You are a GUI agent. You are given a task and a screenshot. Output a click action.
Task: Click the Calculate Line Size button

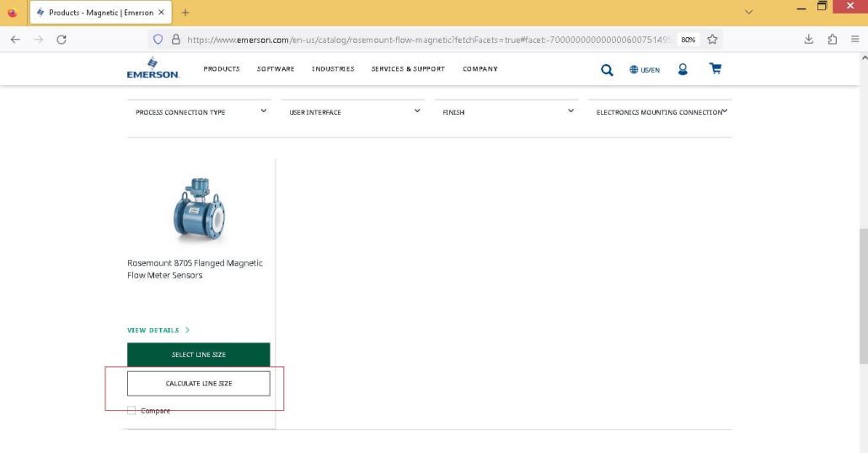tap(199, 384)
